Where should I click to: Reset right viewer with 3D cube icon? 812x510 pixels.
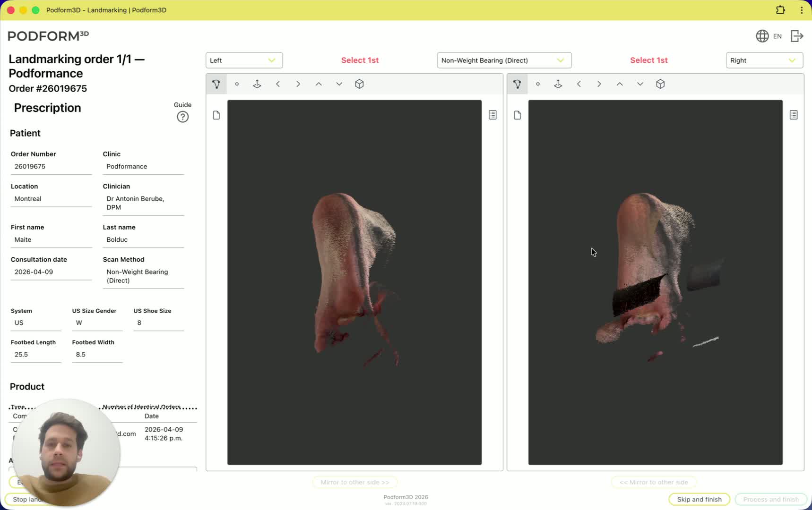tap(660, 84)
